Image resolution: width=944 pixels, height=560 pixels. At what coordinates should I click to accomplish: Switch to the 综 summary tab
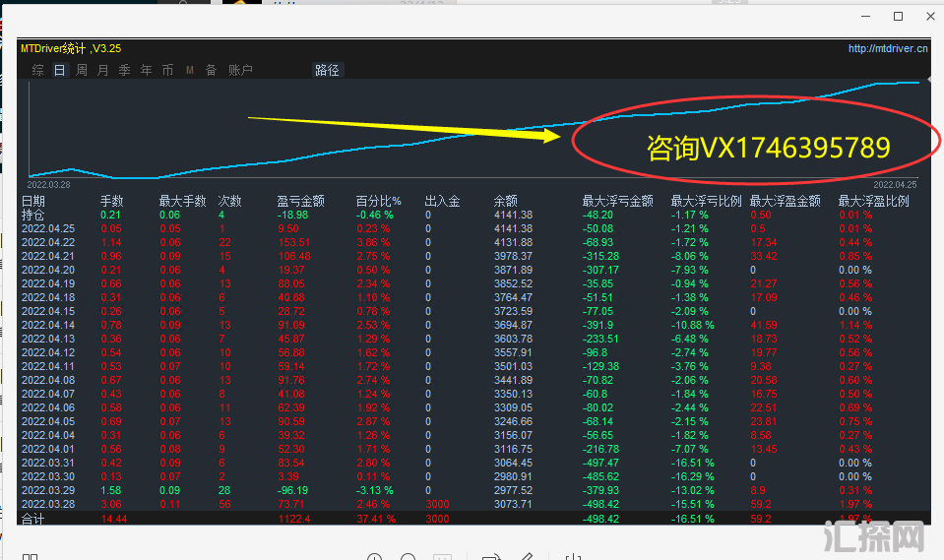(x=37, y=70)
